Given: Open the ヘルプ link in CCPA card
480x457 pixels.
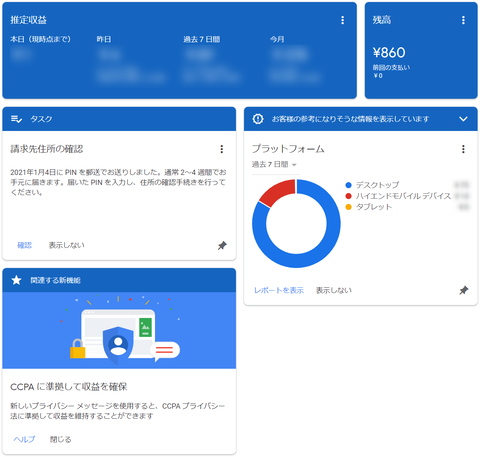Looking at the screenshot, I should coord(24,439).
